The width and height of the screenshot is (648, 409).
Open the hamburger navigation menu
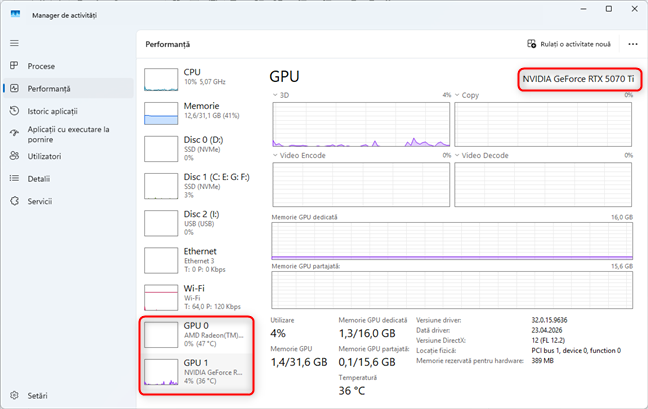pos(14,43)
